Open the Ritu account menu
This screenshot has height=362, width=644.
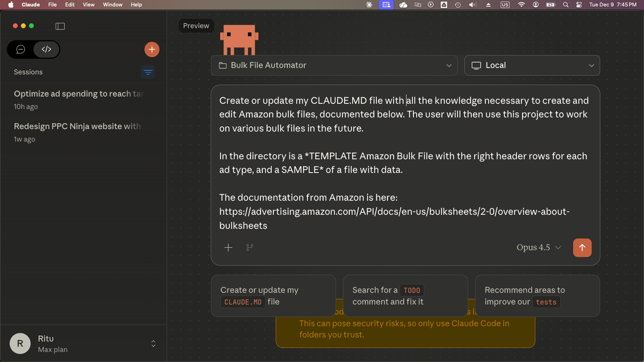click(x=83, y=343)
